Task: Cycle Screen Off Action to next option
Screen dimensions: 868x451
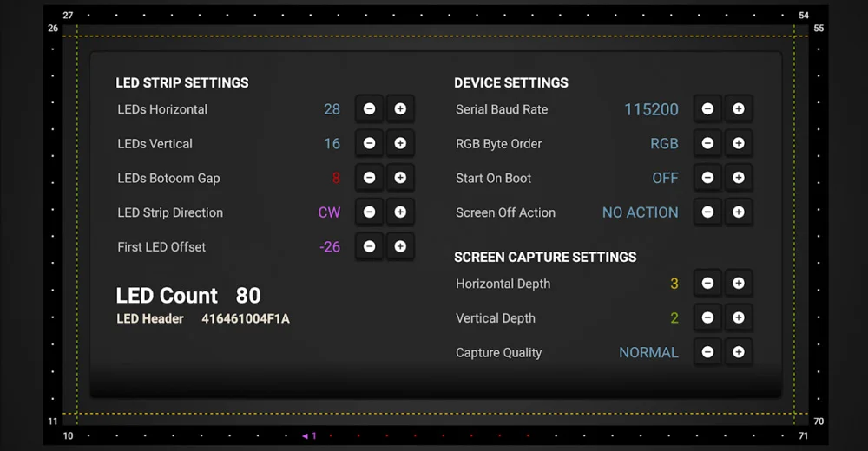Action: [x=739, y=212]
